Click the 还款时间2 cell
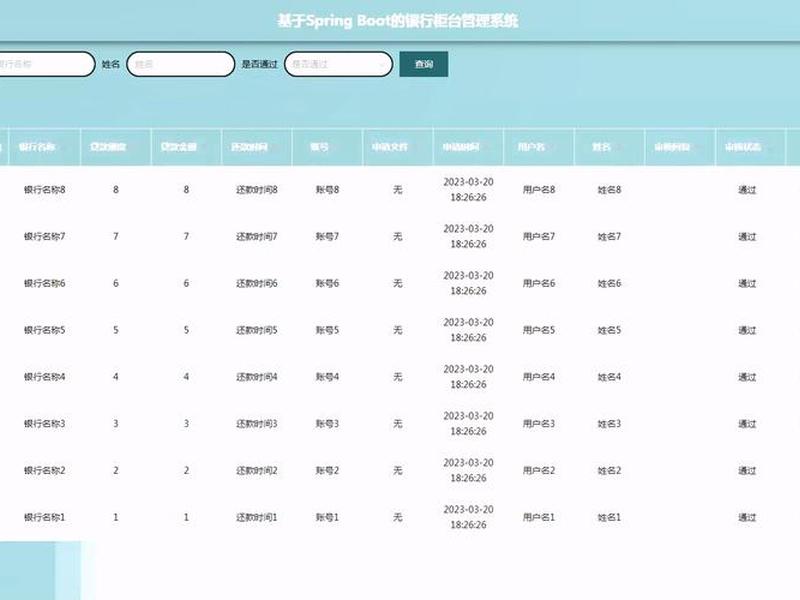 (x=257, y=470)
